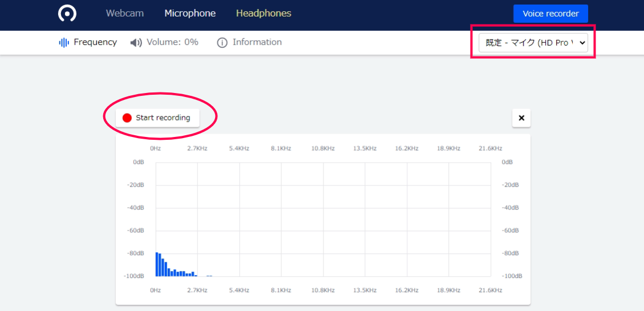Click the bottom 16.2KHz axis label
The height and width of the screenshot is (311, 644).
click(407, 290)
